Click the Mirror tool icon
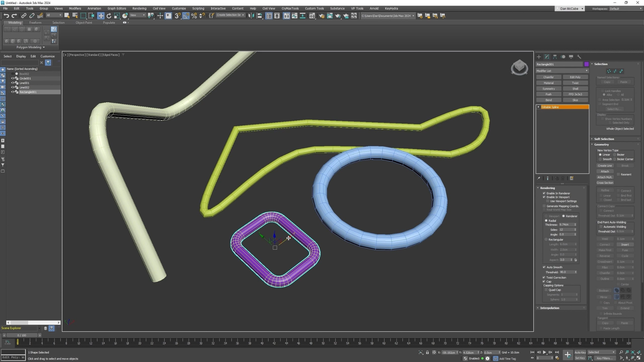The width and height of the screenshot is (644, 362). 251,15
